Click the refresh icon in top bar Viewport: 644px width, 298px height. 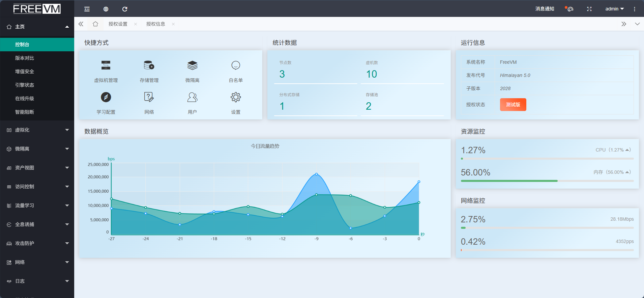click(x=125, y=9)
